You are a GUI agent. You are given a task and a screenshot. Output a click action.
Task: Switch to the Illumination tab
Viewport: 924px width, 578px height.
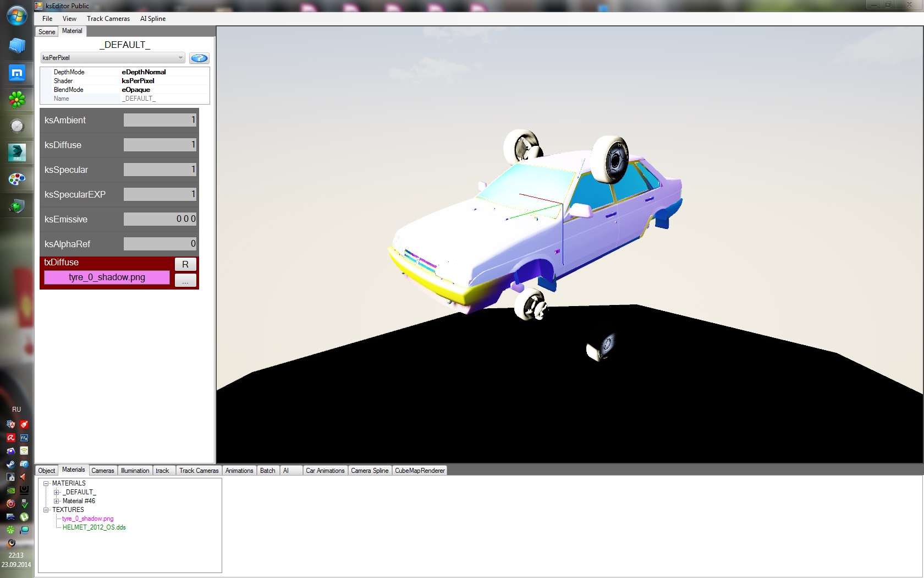[x=135, y=471]
